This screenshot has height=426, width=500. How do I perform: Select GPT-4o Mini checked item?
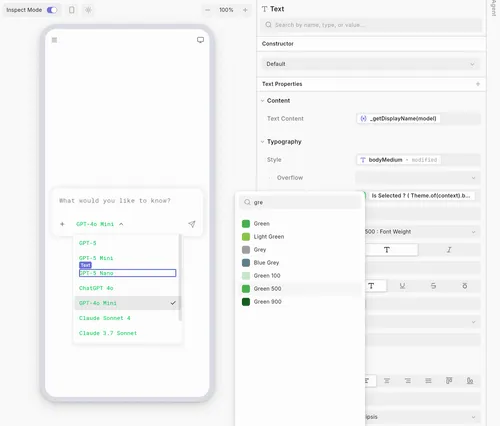127,303
